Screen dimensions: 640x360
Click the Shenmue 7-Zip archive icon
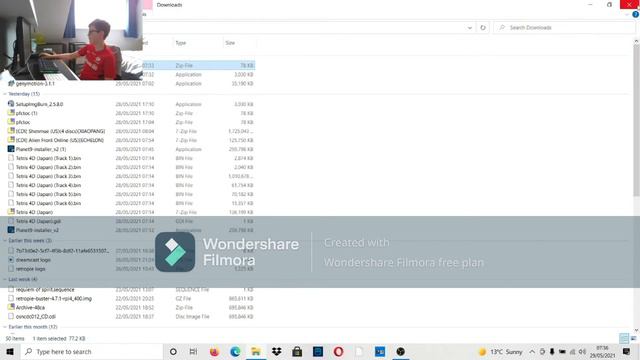11,131
